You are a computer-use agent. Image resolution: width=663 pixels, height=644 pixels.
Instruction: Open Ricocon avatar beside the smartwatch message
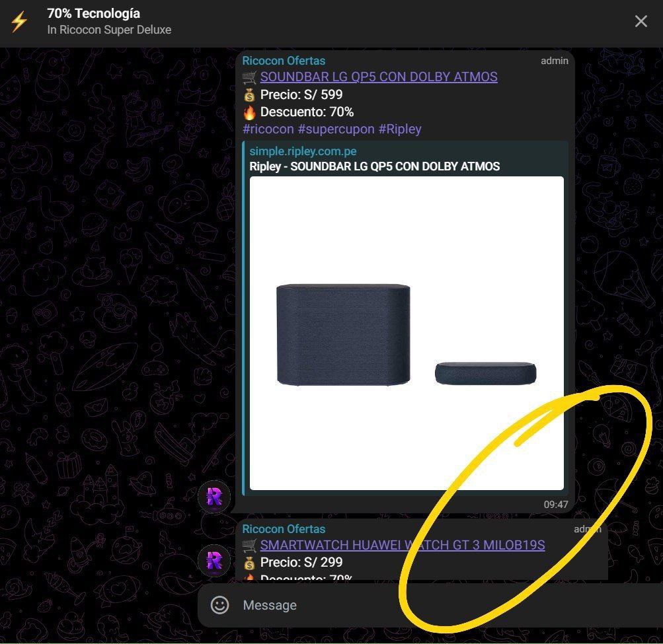[x=214, y=561]
